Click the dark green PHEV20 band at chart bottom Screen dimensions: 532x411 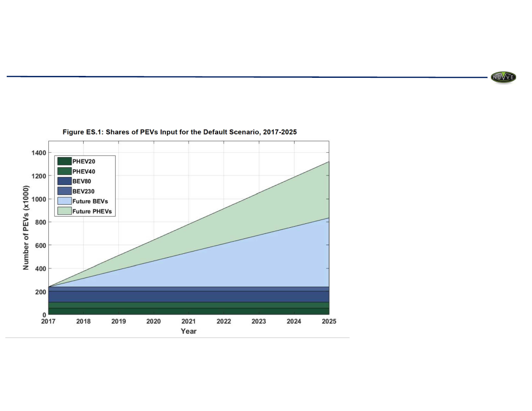coord(189,311)
